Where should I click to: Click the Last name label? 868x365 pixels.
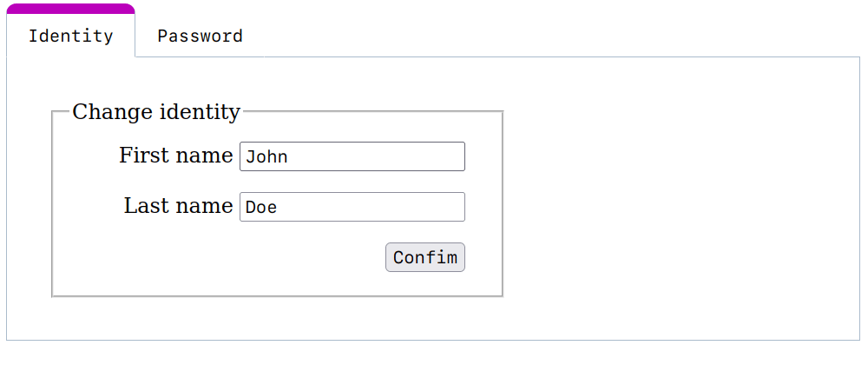[178, 206]
